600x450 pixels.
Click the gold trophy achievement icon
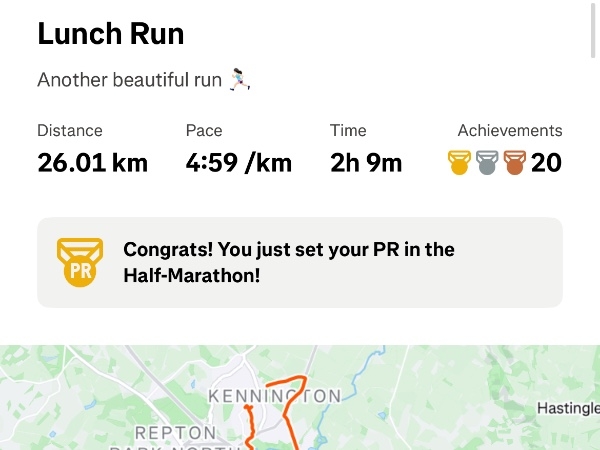459,163
